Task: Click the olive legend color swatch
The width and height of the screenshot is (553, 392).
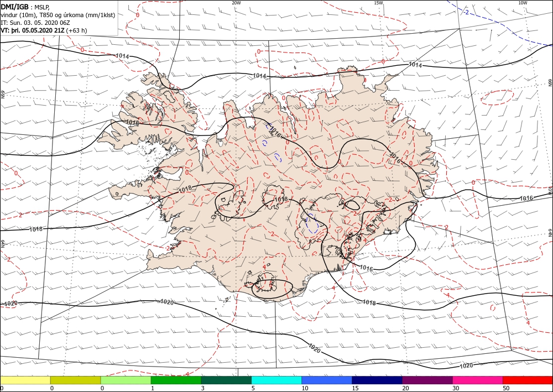Action: click(75, 380)
